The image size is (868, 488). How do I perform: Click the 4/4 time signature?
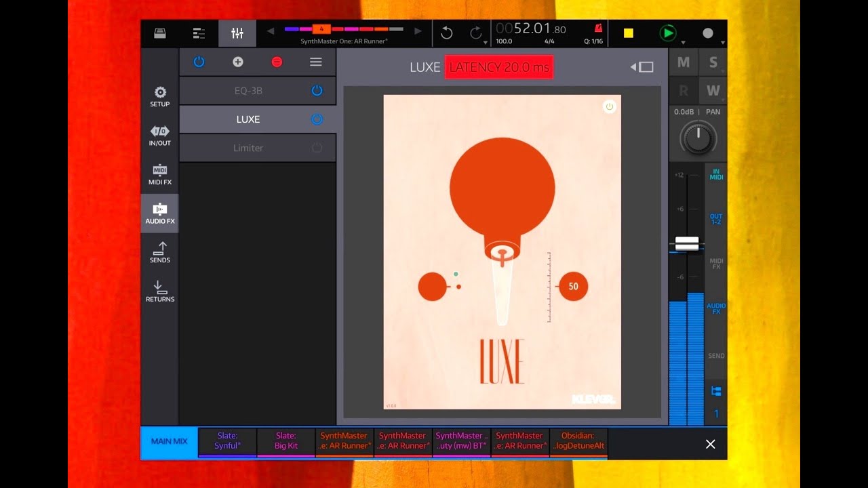(x=549, y=41)
